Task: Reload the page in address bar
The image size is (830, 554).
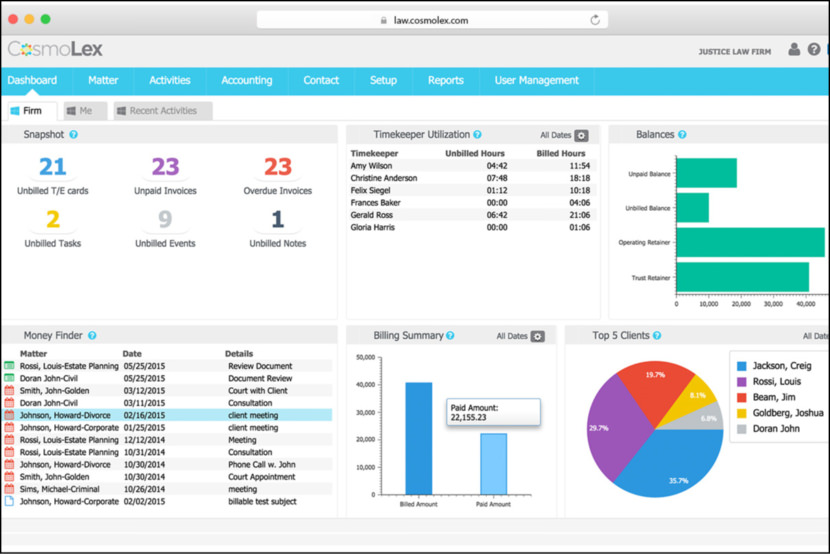Action: (x=595, y=20)
